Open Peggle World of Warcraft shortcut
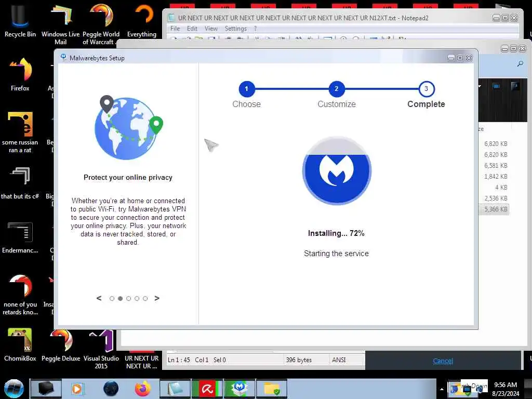The image size is (532, 399). coord(101,24)
